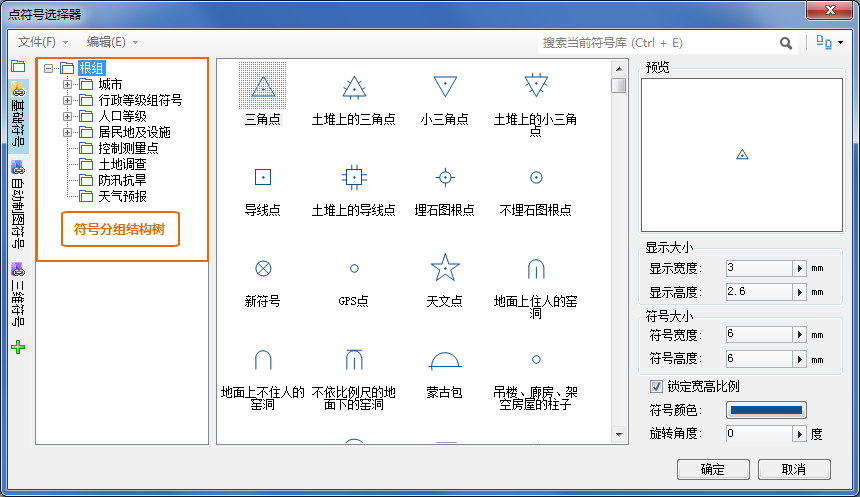Image resolution: width=860 pixels, height=497 pixels.
Task: Open the 文件(F) menu
Action: pyautogui.click(x=43, y=42)
